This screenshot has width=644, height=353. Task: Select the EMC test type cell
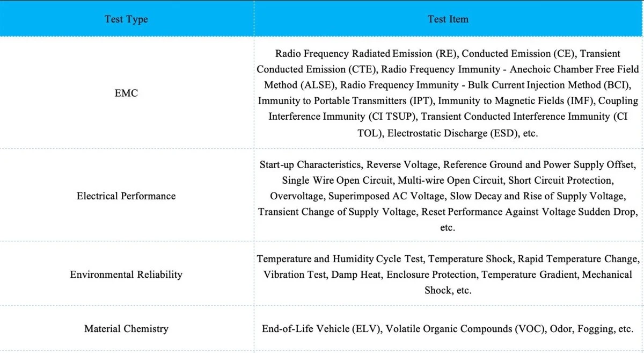point(126,93)
